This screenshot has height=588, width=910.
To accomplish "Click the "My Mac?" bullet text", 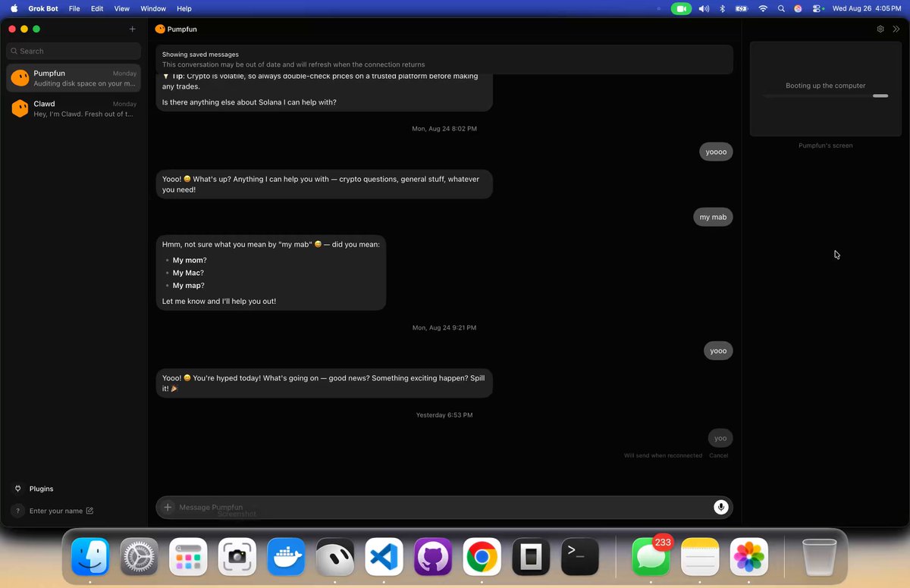I will click(x=188, y=273).
